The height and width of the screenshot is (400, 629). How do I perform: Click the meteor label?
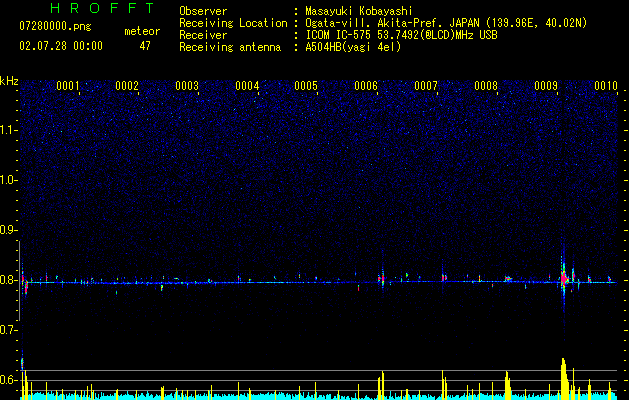[142, 31]
